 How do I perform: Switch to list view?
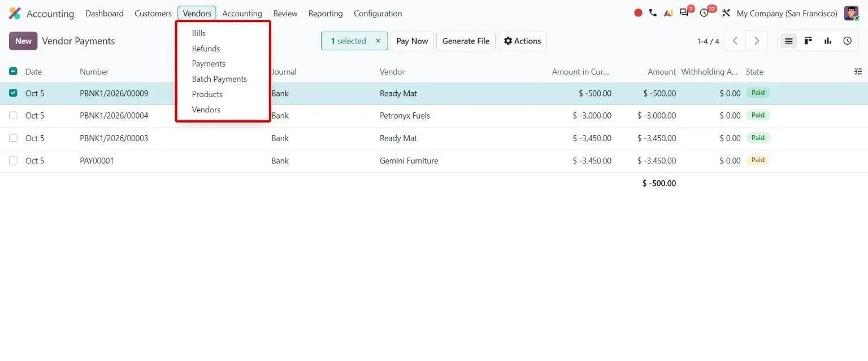[789, 41]
